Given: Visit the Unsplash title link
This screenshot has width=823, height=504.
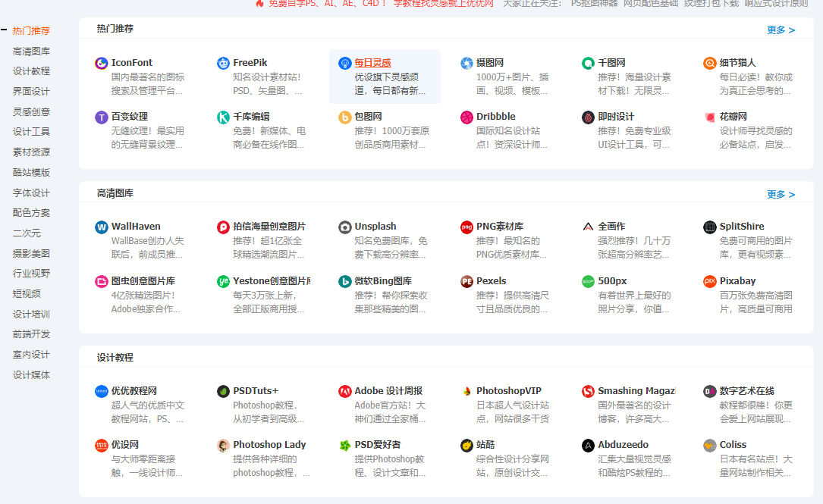Looking at the screenshot, I should click(375, 227).
